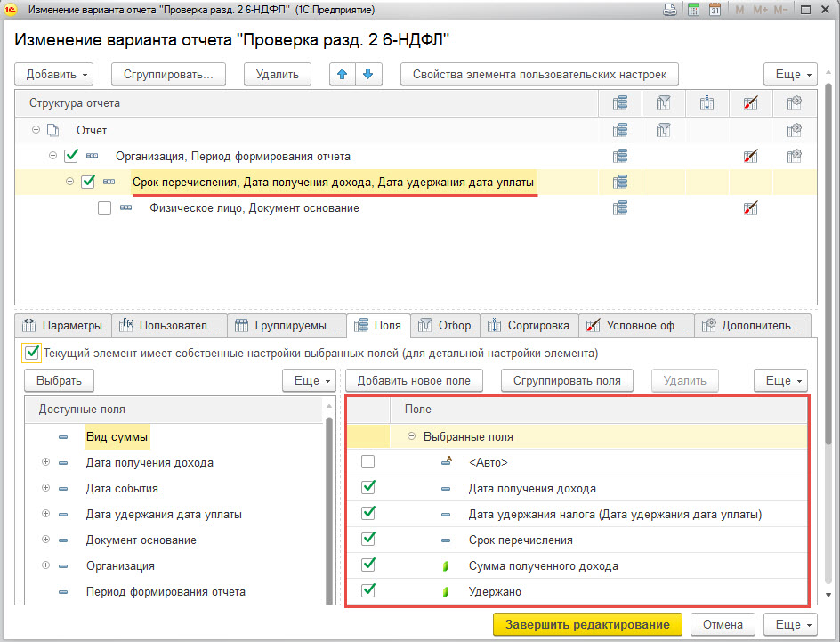Open the calculator icon in title bar
Image resolution: width=840 pixels, height=642 pixels.
(693, 10)
